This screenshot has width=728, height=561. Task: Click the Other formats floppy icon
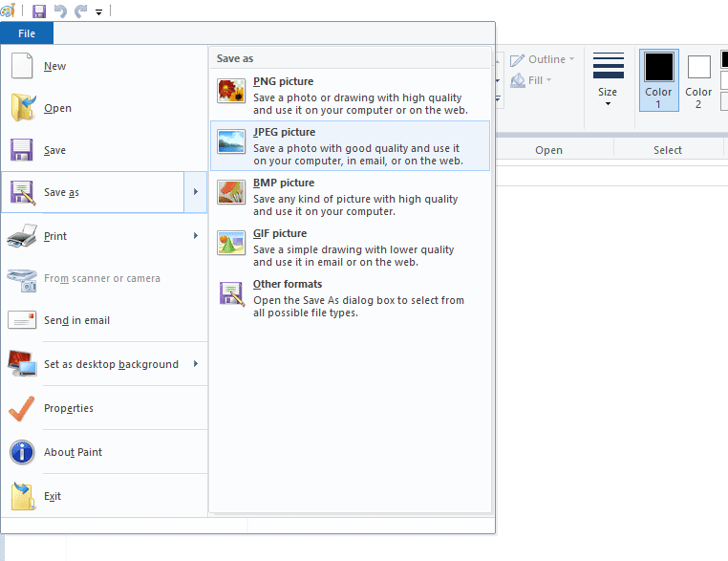(x=231, y=294)
